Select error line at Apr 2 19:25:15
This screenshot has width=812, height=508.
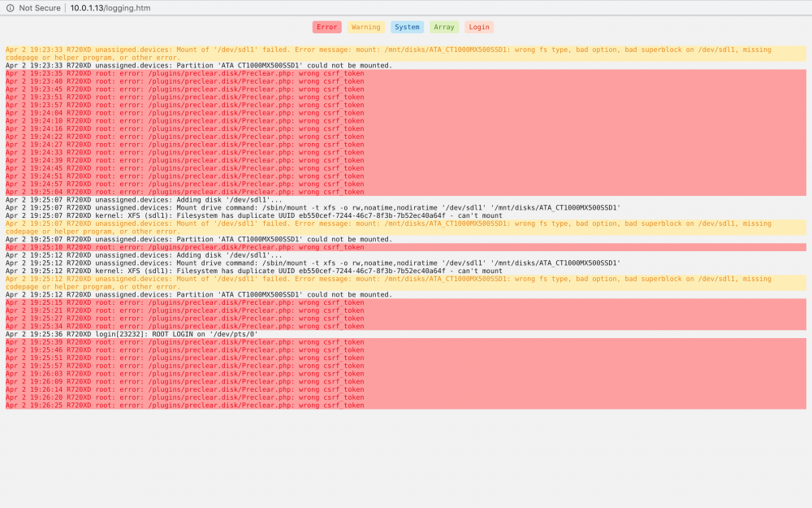click(x=406, y=302)
